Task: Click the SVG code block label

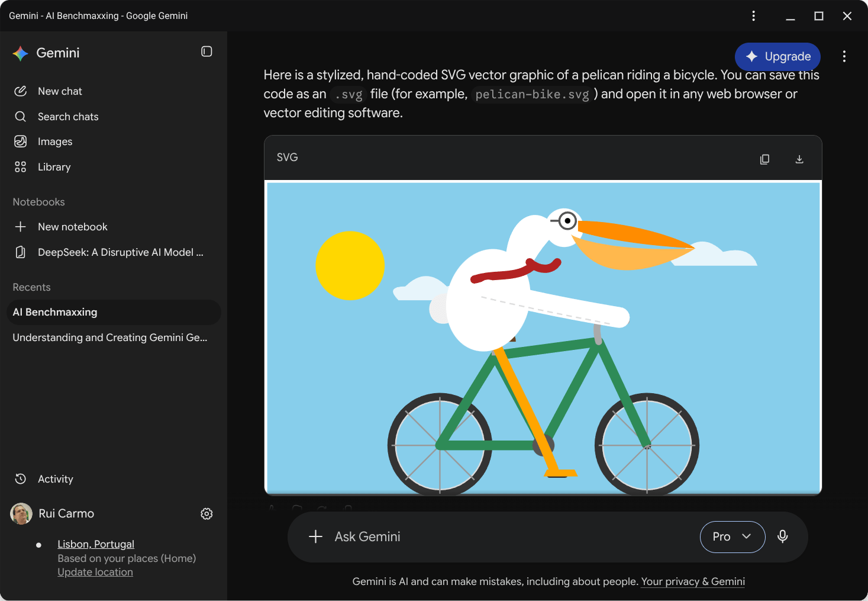Action: [x=288, y=158]
